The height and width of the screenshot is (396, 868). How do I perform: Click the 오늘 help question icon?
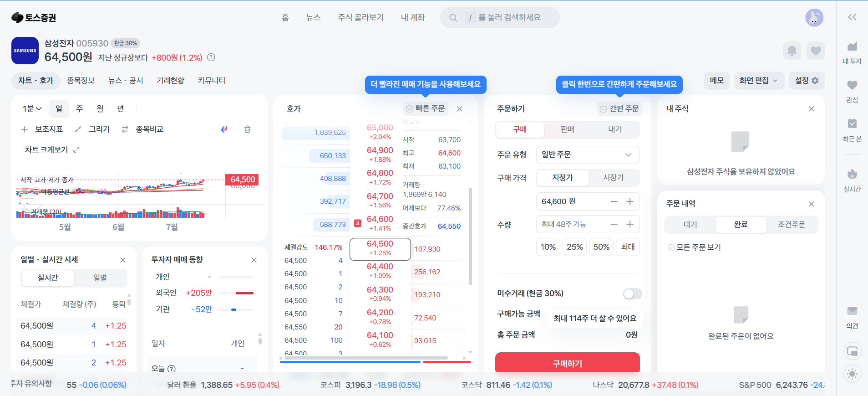click(172, 369)
